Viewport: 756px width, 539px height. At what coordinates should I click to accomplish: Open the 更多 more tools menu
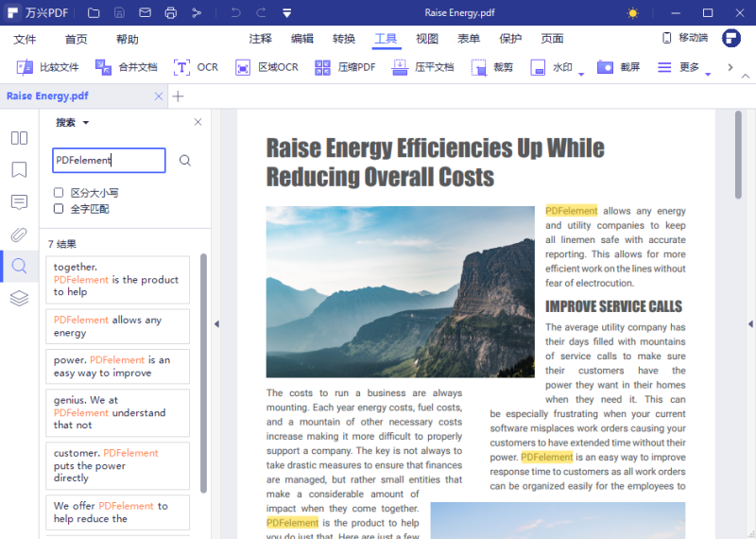pos(679,67)
